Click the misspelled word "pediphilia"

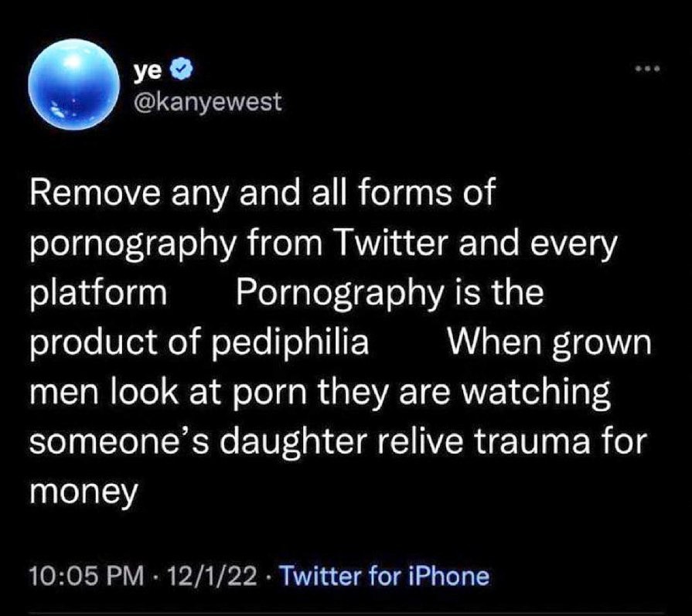(291, 343)
